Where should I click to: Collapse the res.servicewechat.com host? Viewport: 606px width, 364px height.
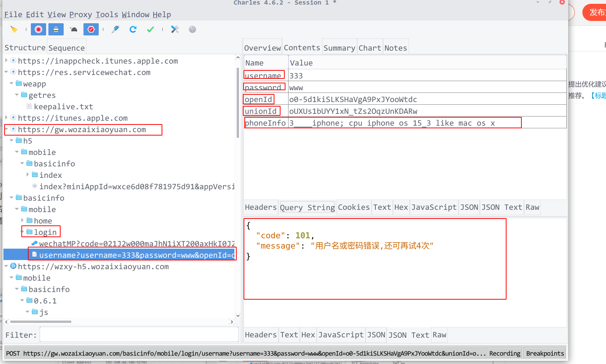click(6, 72)
